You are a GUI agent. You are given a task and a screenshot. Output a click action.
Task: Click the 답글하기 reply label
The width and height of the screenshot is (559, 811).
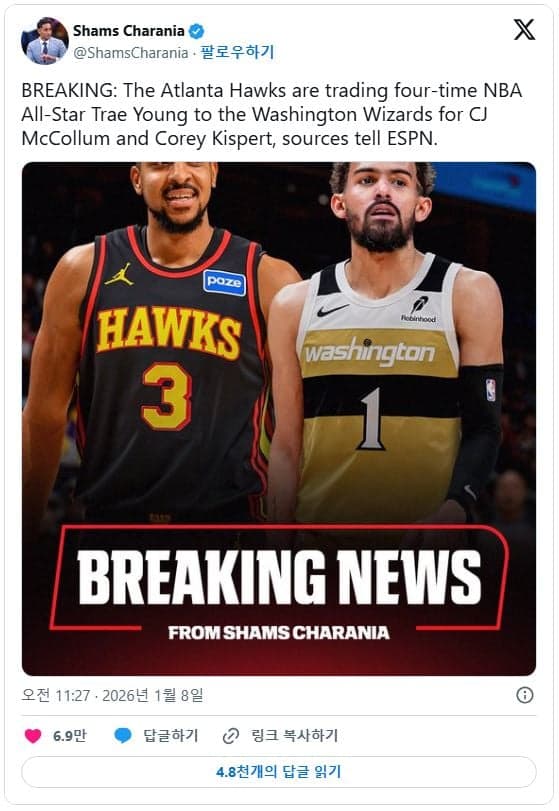pos(171,735)
